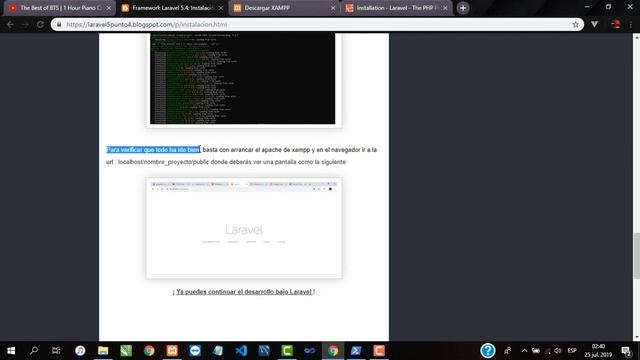Open orange Camtasia recorder on taskbar

coord(379,351)
